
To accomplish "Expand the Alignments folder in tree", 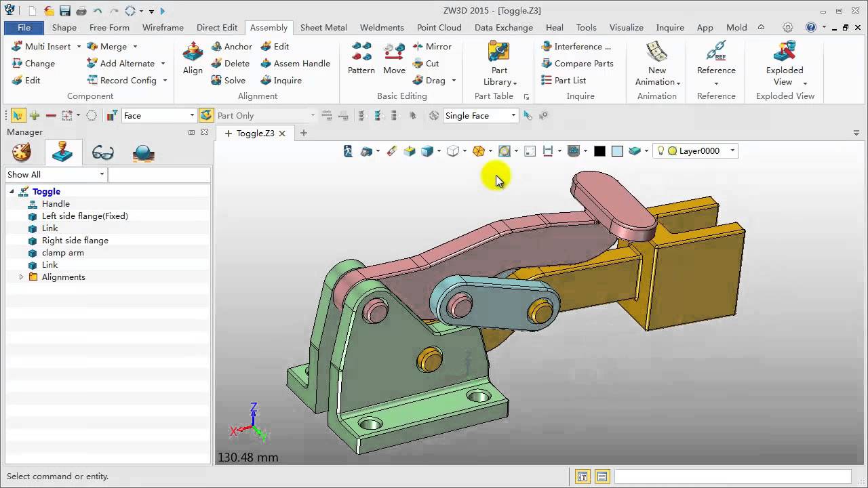I will (21, 277).
